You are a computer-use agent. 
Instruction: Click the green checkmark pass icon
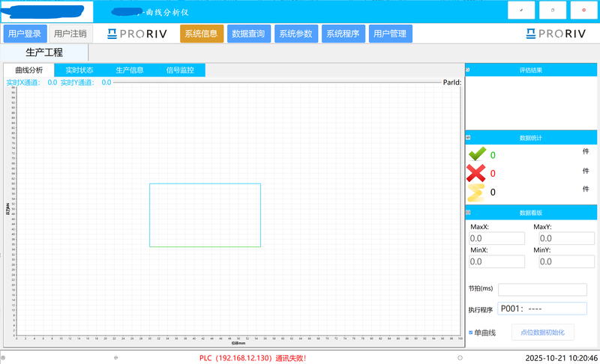(x=477, y=154)
